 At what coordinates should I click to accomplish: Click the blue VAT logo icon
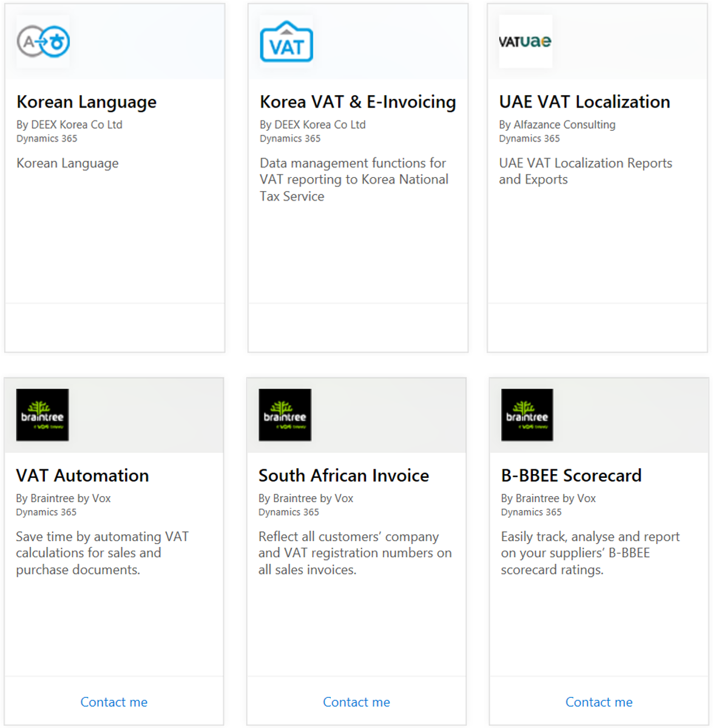(x=286, y=41)
